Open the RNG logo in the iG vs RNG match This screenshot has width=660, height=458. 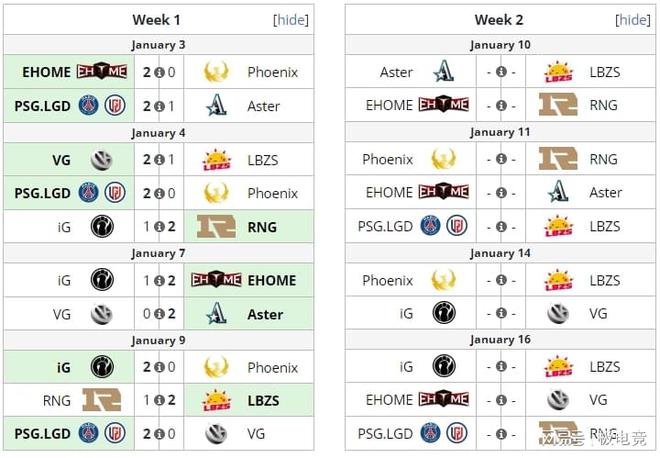(216, 226)
